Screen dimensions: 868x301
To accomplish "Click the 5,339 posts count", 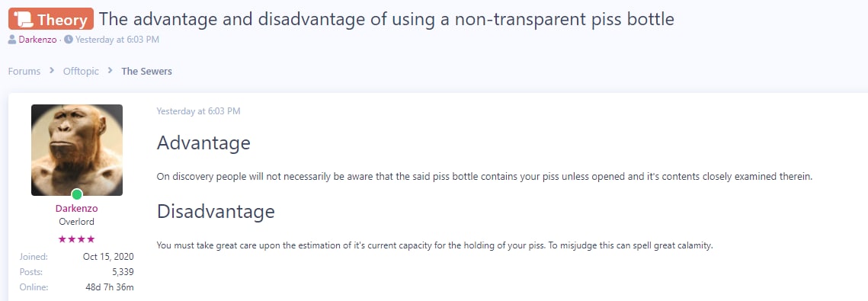I will pos(123,272).
